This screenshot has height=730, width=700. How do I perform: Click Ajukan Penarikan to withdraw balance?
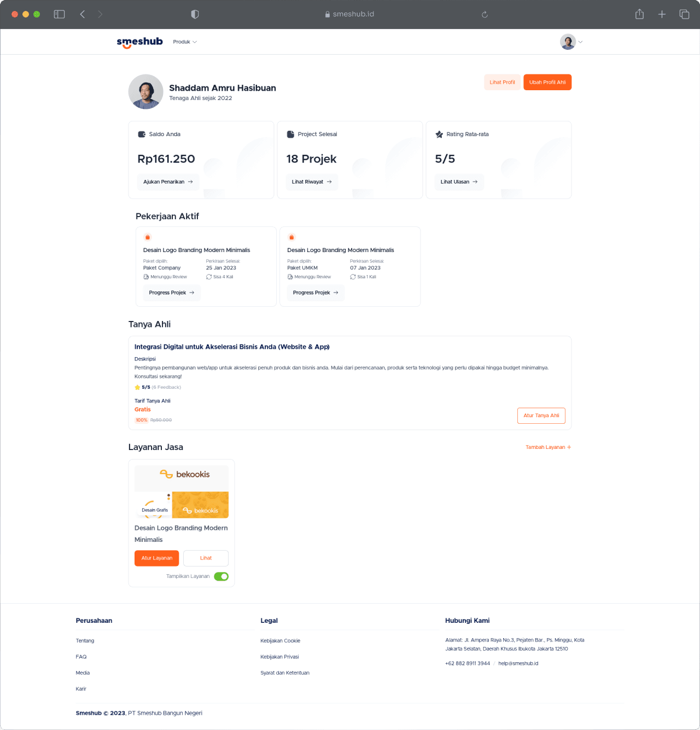[168, 182]
